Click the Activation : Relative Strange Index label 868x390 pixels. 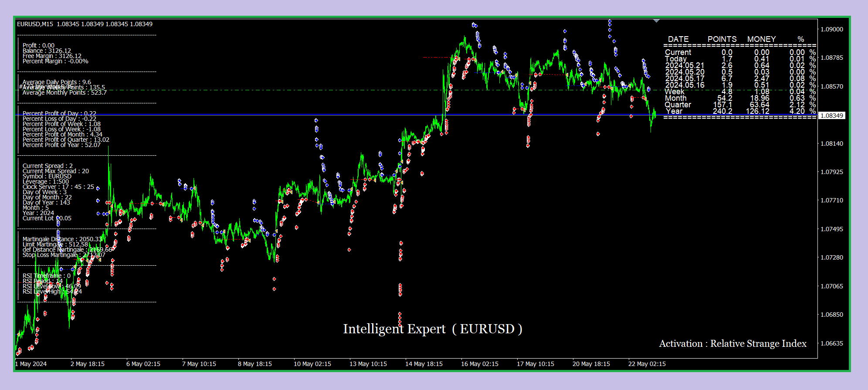coord(732,344)
